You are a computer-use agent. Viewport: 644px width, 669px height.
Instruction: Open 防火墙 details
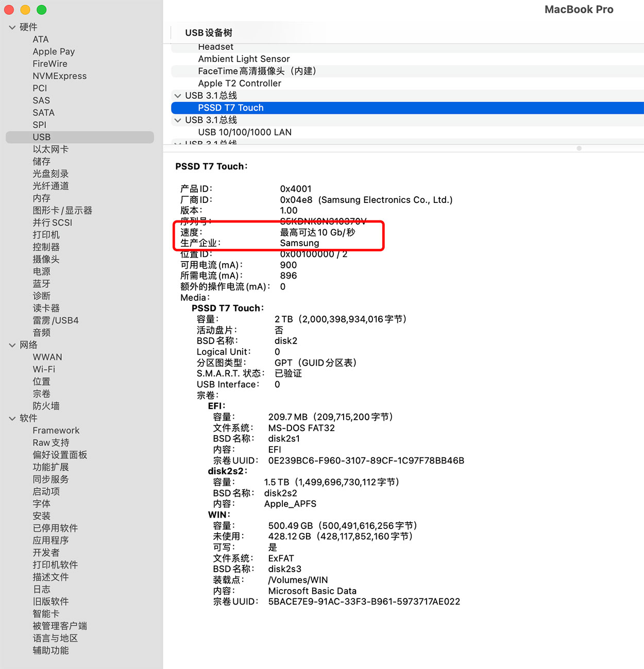coord(46,406)
